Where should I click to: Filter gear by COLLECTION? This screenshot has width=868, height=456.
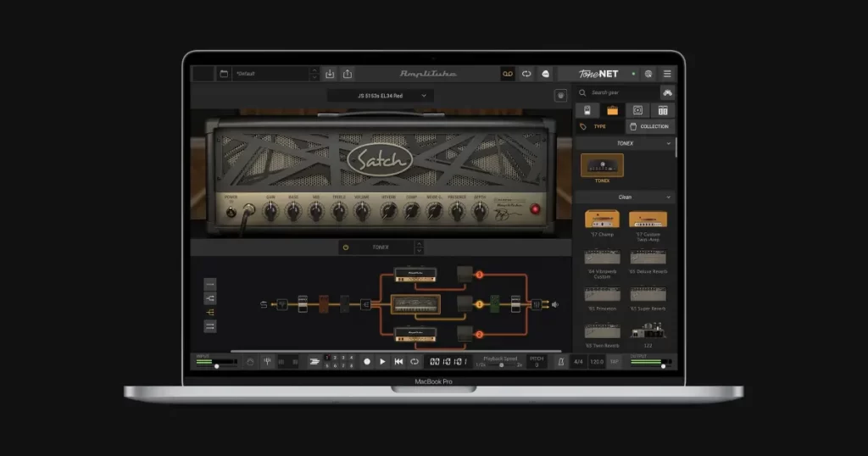pos(650,127)
